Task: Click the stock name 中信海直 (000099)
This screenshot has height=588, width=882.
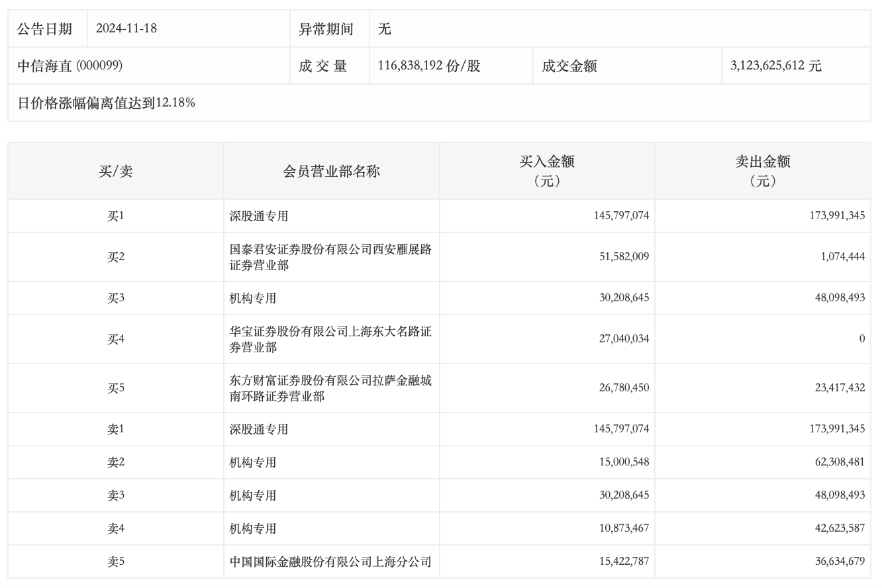Action: [70, 66]
